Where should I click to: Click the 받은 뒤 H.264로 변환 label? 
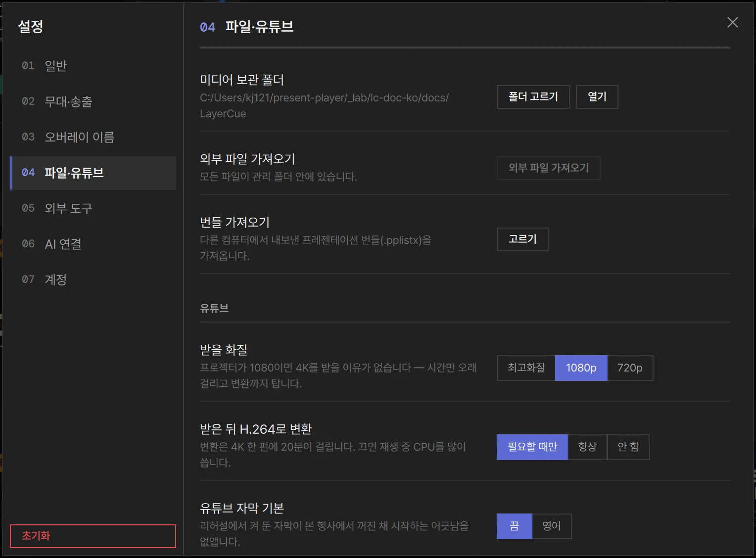click(x=256, y=429)
